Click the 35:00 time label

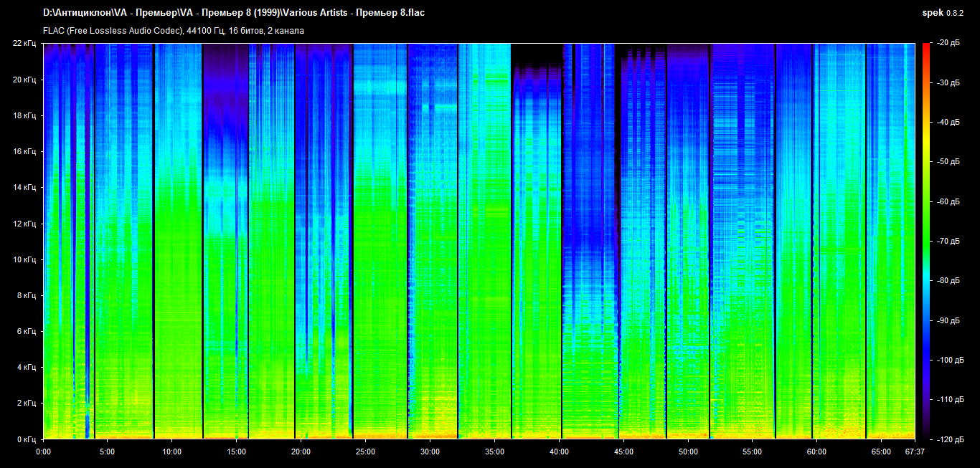point(495,452)
